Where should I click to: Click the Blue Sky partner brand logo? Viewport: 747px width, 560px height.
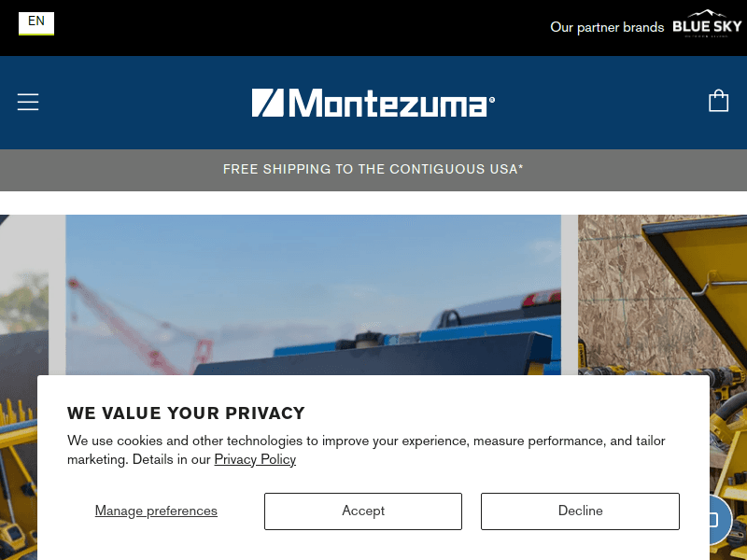click(x=705, y=27)
